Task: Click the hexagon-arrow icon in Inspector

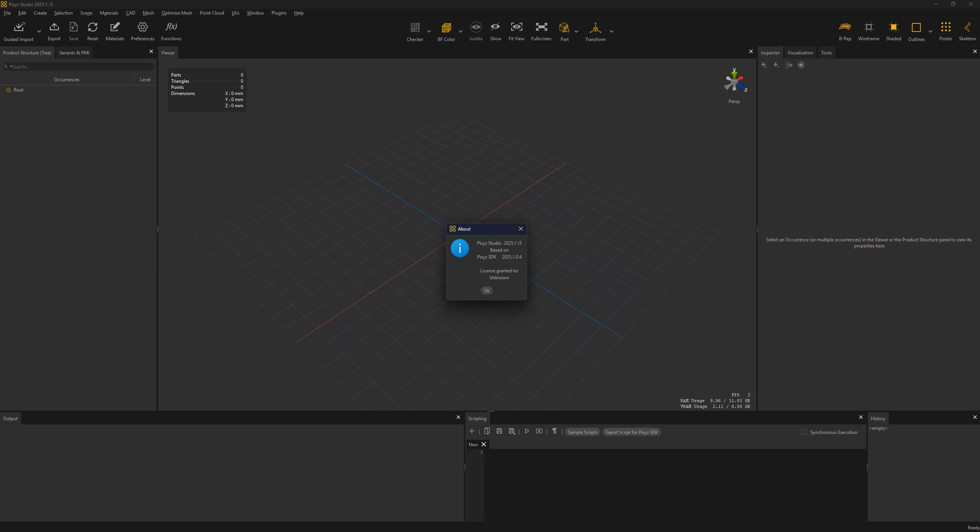Action: coord(801,65)
